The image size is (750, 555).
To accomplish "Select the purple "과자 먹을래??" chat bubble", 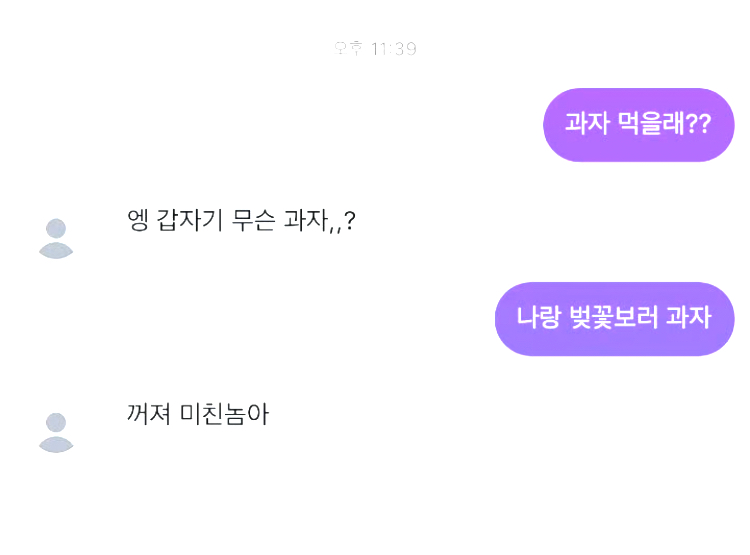I will pos(638,125).
